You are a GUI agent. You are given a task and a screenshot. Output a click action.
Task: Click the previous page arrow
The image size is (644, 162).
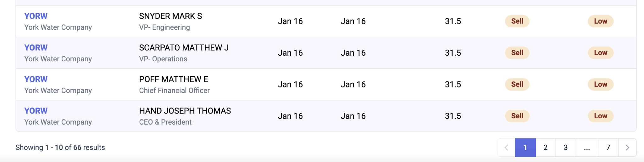(x=506, y=148)
